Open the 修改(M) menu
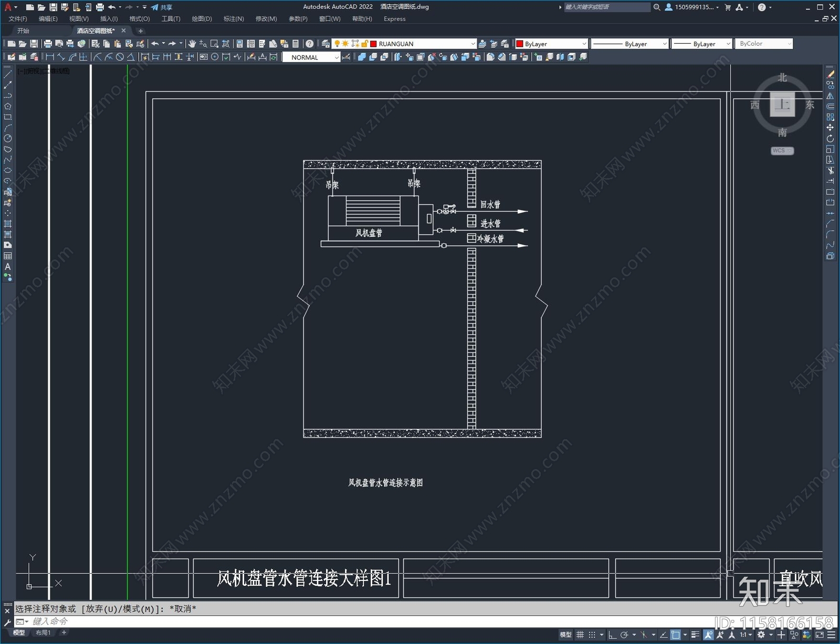This screenshot has height=644, width=840. (x=266, y=19)
